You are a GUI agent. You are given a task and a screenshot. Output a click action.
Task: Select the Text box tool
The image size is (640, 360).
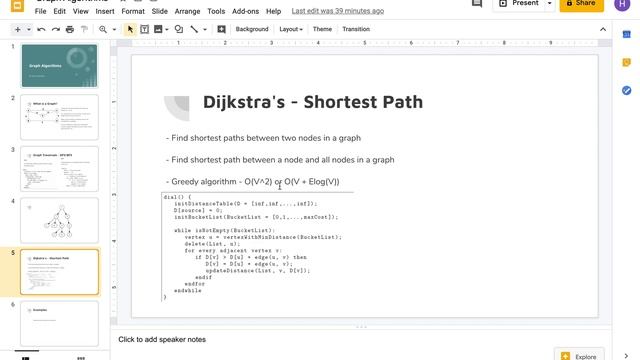(x=144, y=29)
